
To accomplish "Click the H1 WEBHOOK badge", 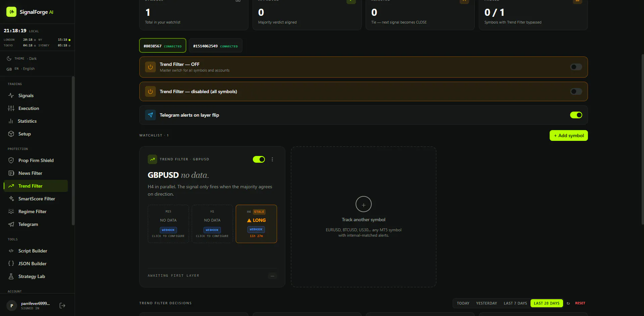I will click(212, 230).
